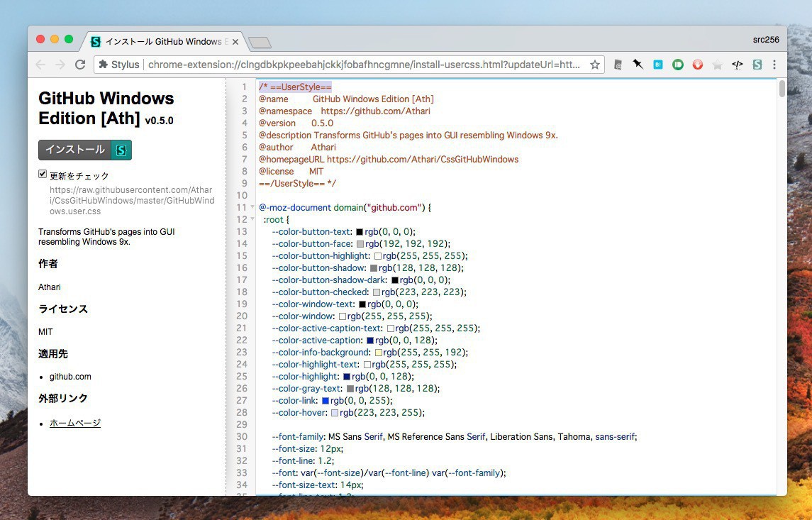Screen dimensions: 812x520
Task: Reload the page with the refresh icon
Action: tap(80, 65)
